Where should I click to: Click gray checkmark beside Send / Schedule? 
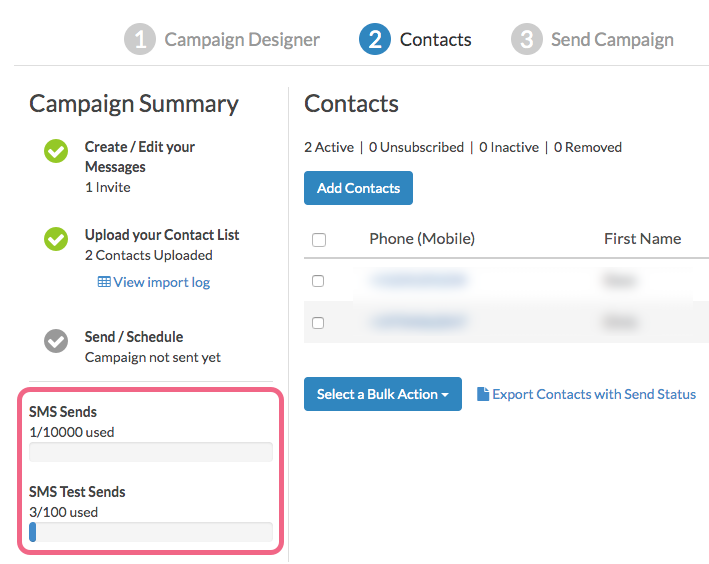pyautogui.click(x=56, y=341)
